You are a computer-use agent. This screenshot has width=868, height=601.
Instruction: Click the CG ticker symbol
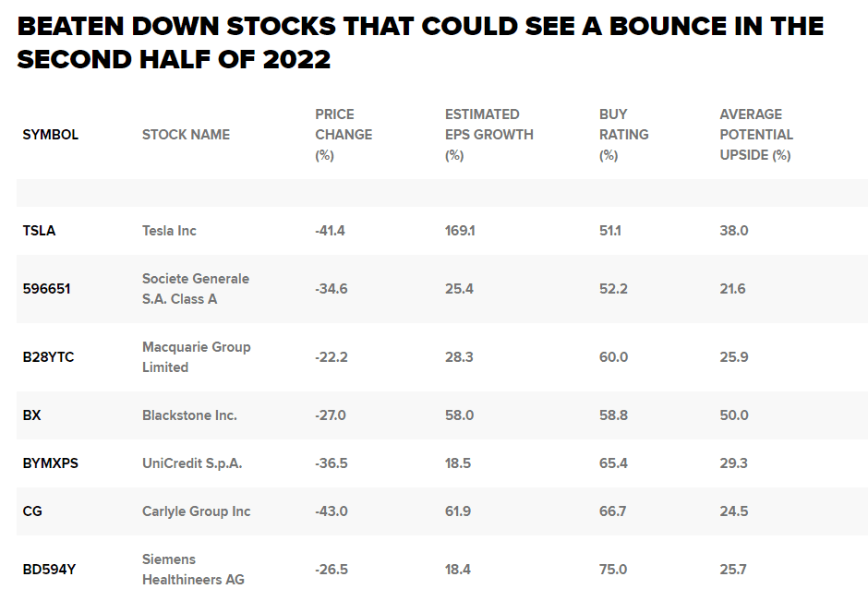coord(32,511)
